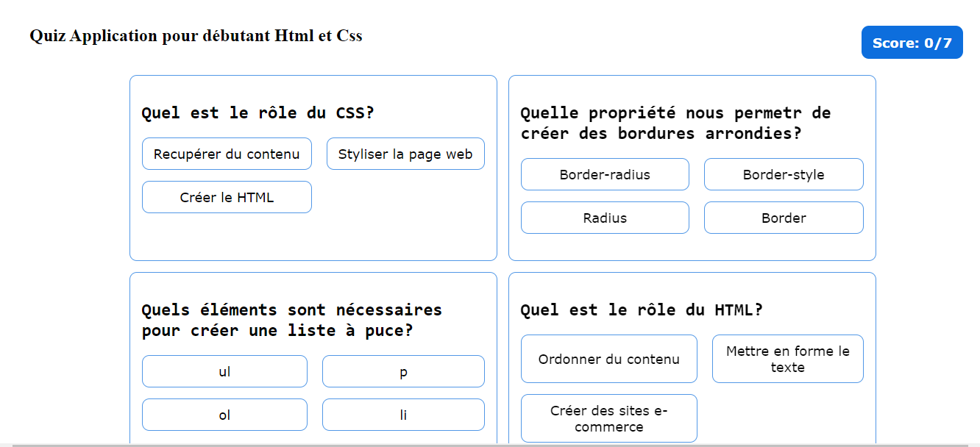Select the 'ul' list element answer

(224, 371)
